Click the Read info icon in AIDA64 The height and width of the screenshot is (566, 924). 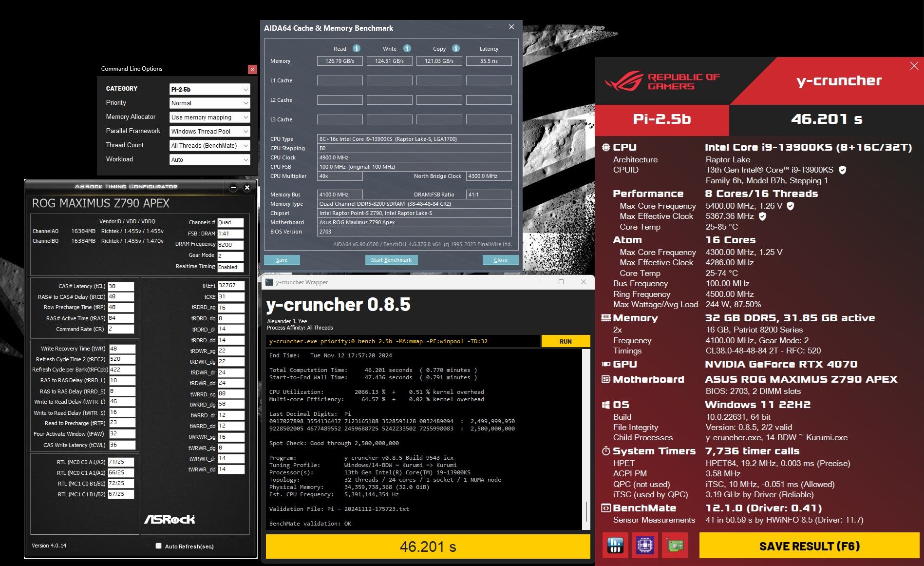click(x=357, y=48)
